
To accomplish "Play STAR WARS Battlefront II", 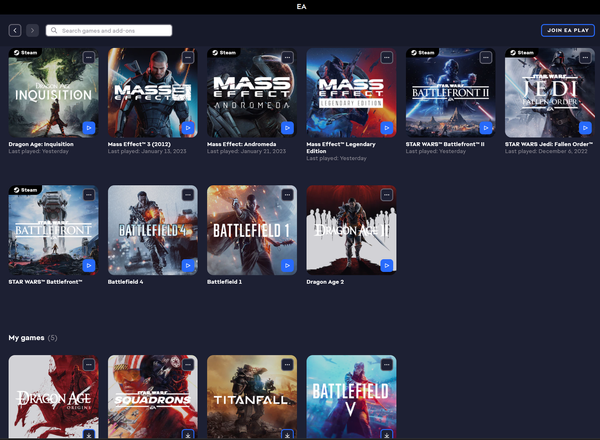I will 486,128.
